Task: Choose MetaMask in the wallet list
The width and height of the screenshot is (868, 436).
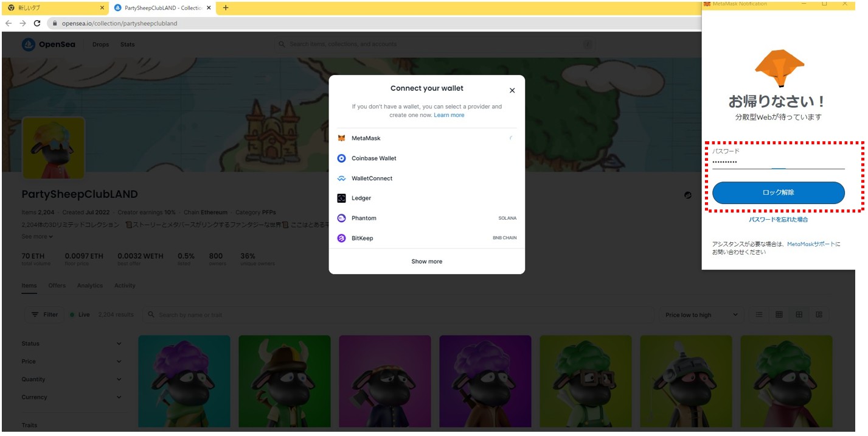Action: pos(427,138)
